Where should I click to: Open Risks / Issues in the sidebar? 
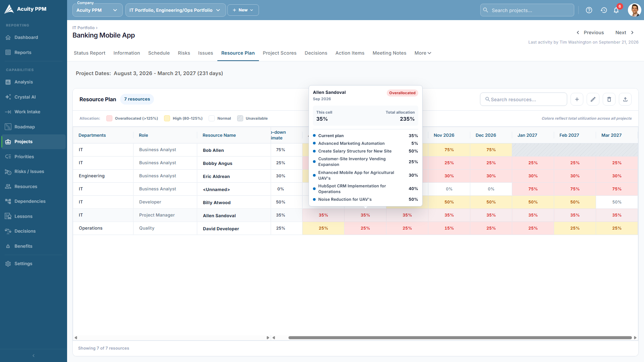(x=34, y=172)
